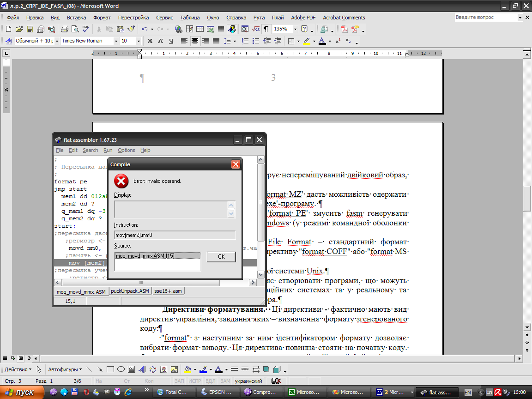Image resolution: width=532 pixels, height=399 pixels.
Task: Open the Options menu in flat assembler
Action: [126, 150]
